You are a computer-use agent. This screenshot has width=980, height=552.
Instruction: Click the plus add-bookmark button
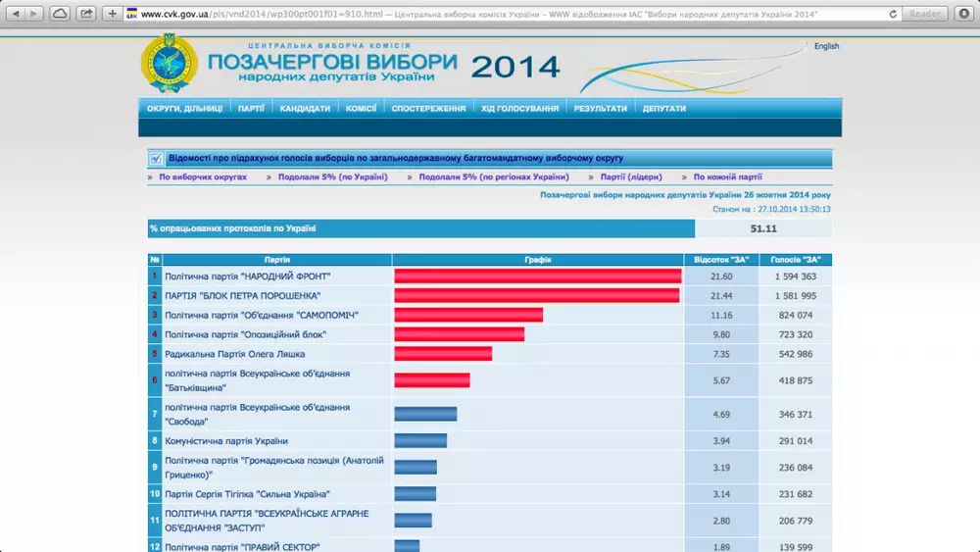point(113,14)
